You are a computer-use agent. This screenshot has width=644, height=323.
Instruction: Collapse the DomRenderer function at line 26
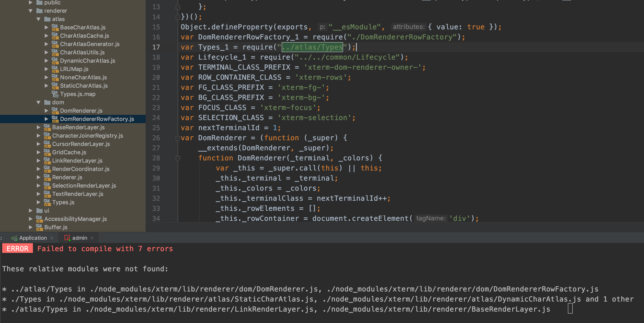(177, 138)
